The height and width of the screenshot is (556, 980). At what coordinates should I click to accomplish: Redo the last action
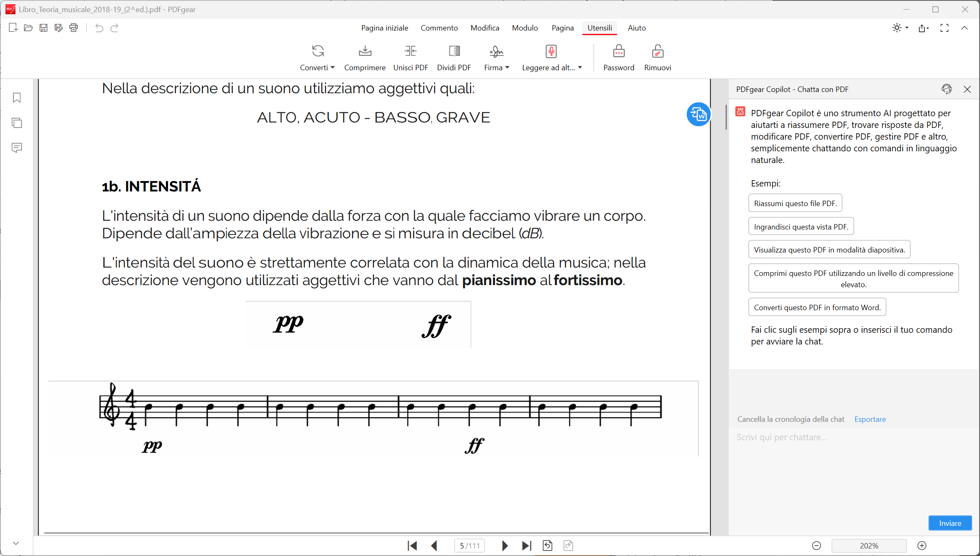pyautogui.click(x=115, y=28)
